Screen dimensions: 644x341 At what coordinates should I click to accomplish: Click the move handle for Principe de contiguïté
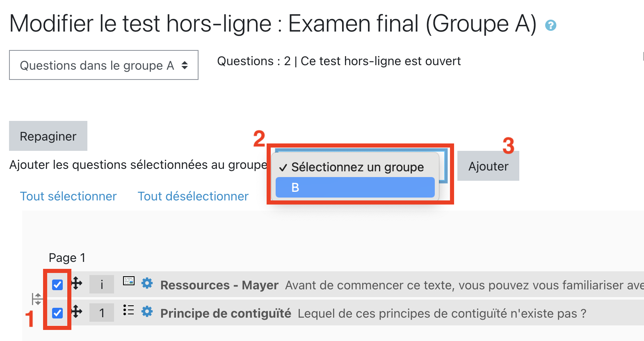point(77,312)
